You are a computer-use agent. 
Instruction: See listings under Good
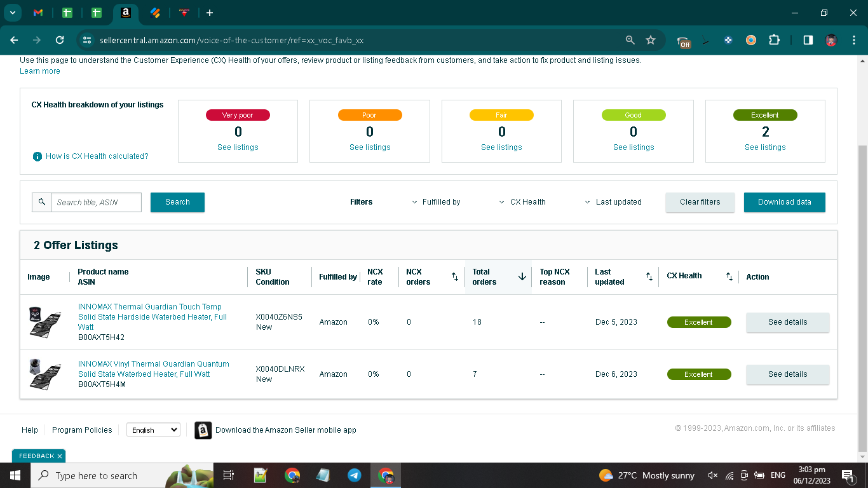point(634,147)
